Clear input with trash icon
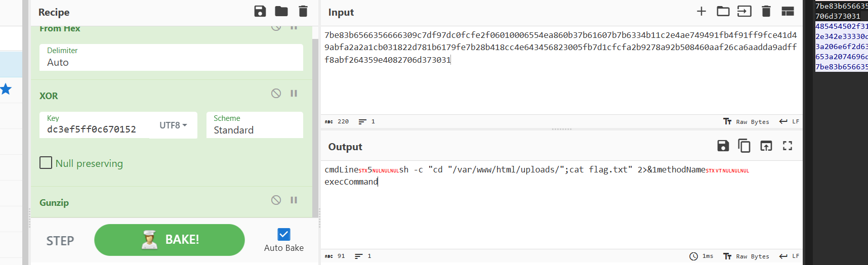Image resolution: width=868 pixels, height=265 pixels. point(766,11)
